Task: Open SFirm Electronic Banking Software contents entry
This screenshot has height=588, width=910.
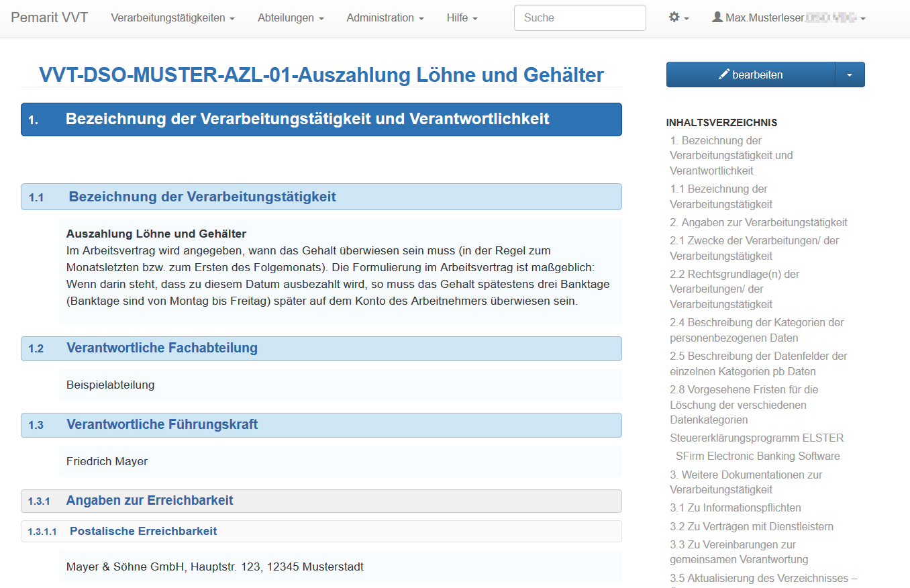Action: [758, 456]
